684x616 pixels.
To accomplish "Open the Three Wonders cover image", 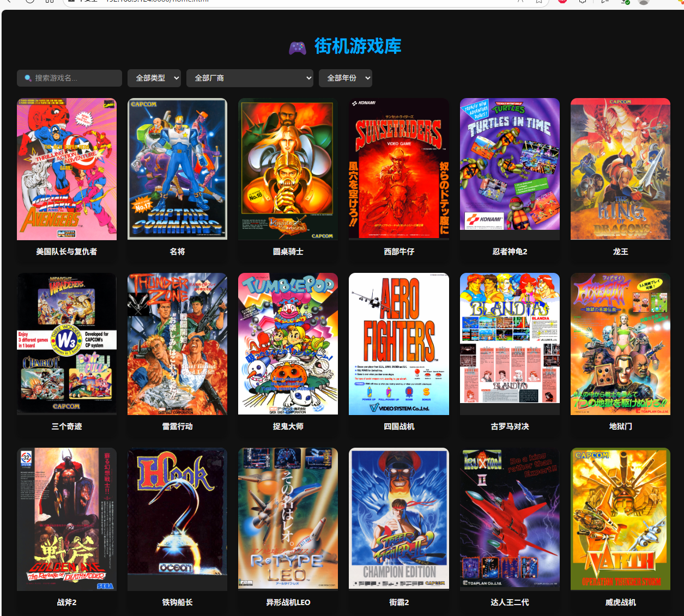I will (x=66, y=344).
